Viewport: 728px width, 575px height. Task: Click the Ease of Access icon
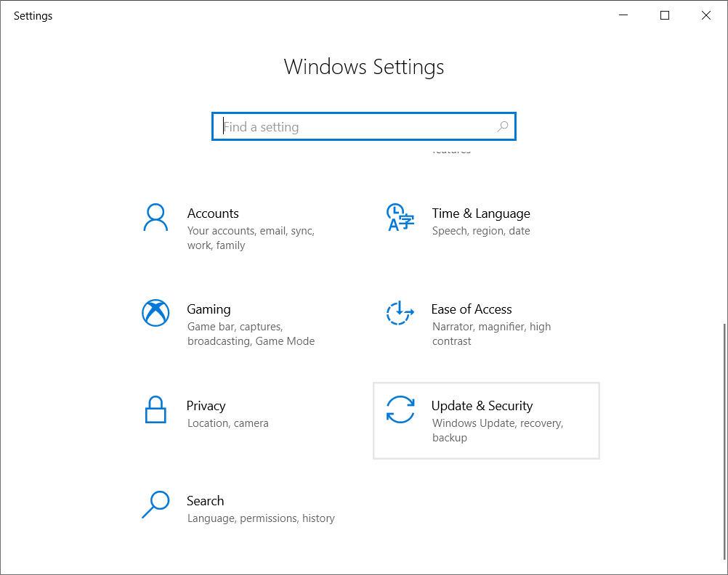pos(400,313)
